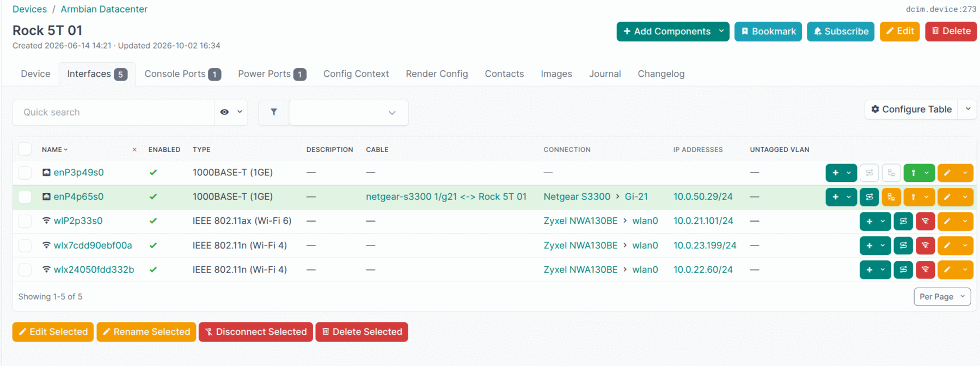Click the Subscribe button
Screen dimensions: 980x366
pyautogui.click(x=841, y=31)
